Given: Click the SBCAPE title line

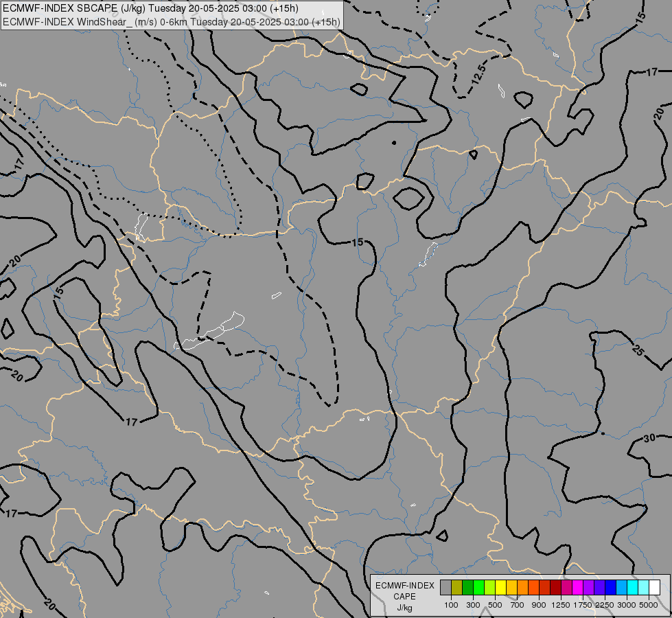Looking at the screenshot, I should click(x=151, y=8).
